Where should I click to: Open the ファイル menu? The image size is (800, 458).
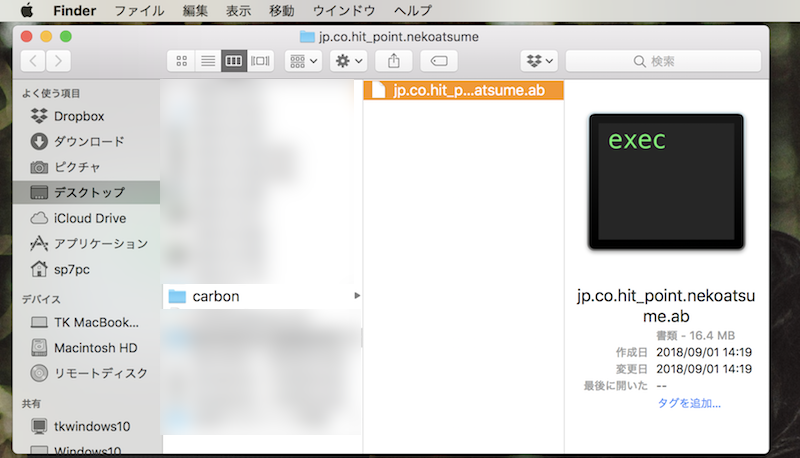[139, 10]
